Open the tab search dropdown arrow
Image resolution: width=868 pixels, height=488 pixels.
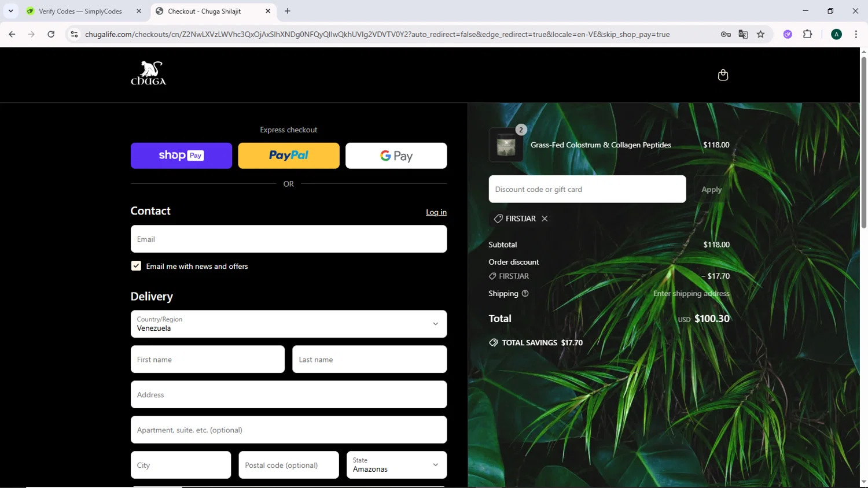[10, 11]
